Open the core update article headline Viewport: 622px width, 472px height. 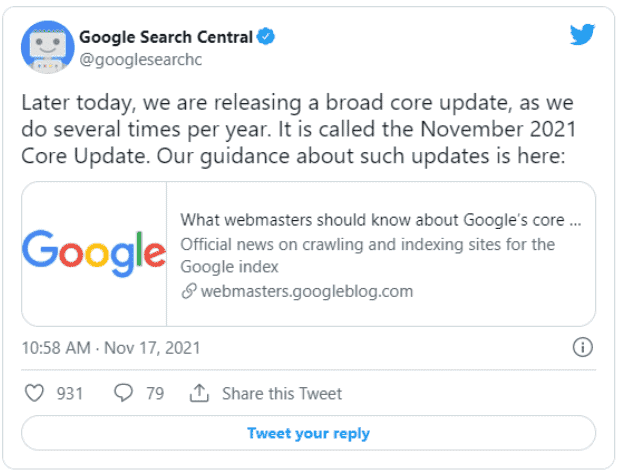(380, 220)
